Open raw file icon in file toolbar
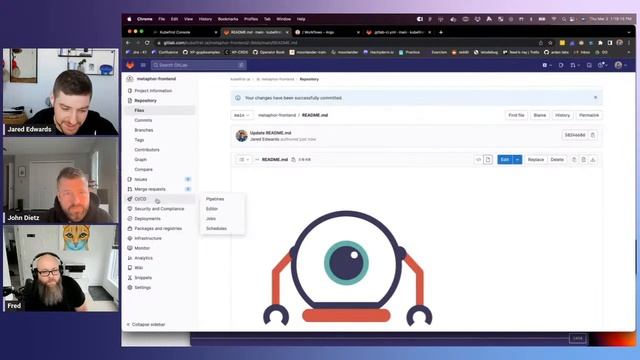Screen dimensions: 640x360 [584, 160]
